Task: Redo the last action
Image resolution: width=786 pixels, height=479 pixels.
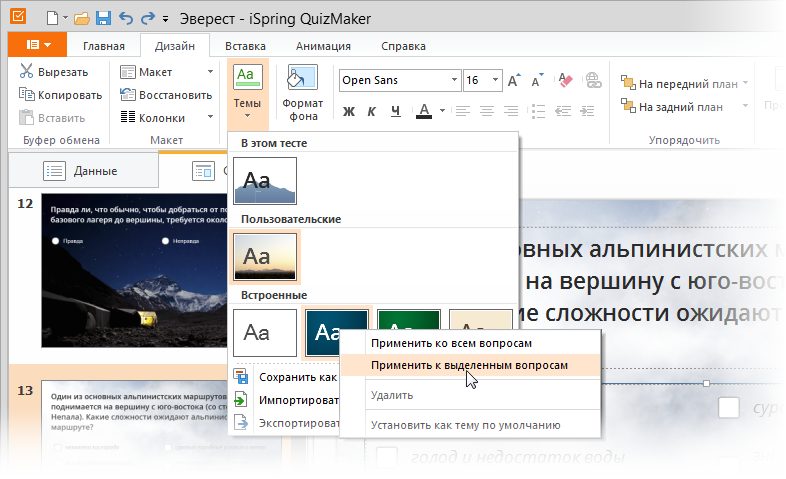Action: [148, 19]
